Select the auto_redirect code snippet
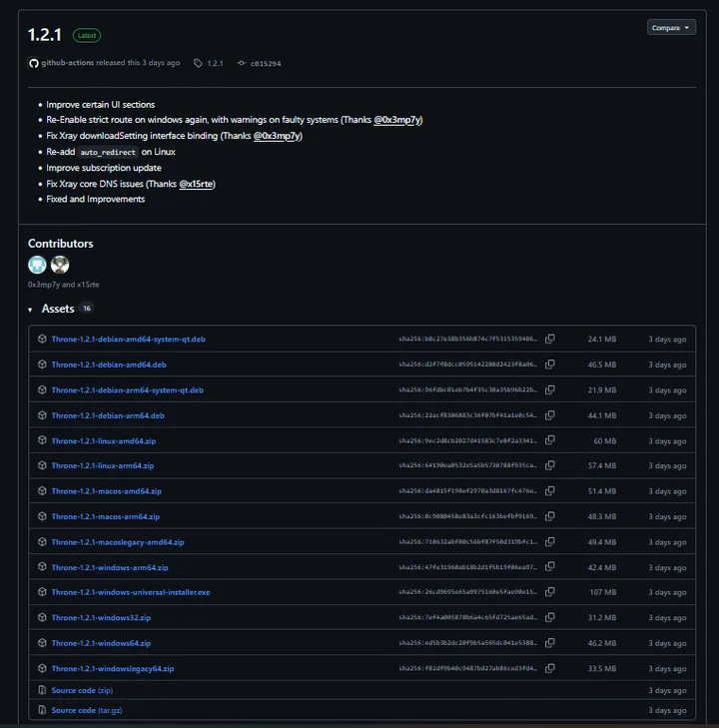 (108, 152)
